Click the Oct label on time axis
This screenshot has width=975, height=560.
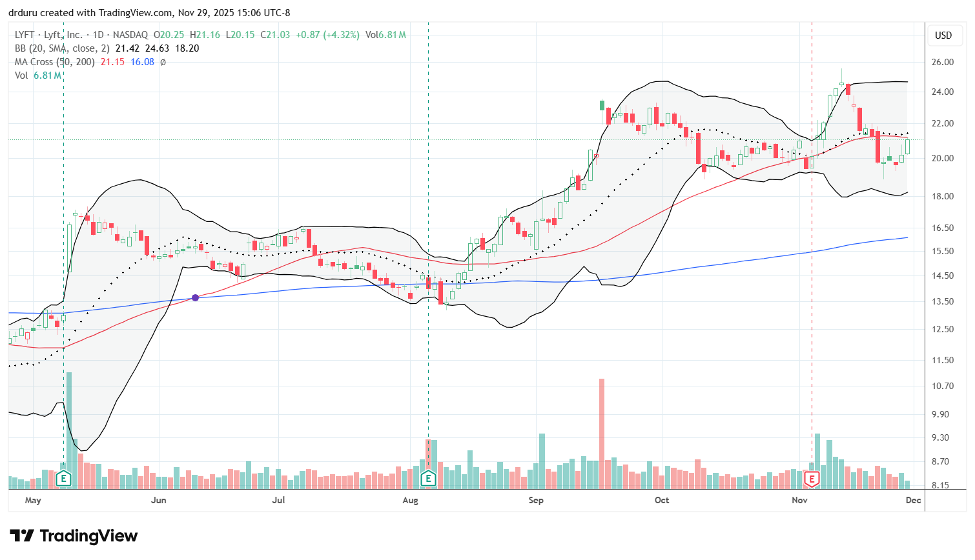coord(661,500)
